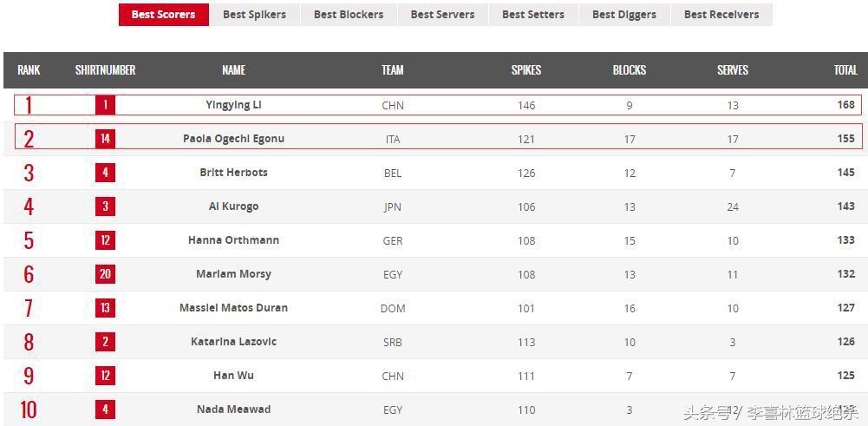Open the Best Blockers tab
This screenshot has height=426, width=868.
pos(349,15)
